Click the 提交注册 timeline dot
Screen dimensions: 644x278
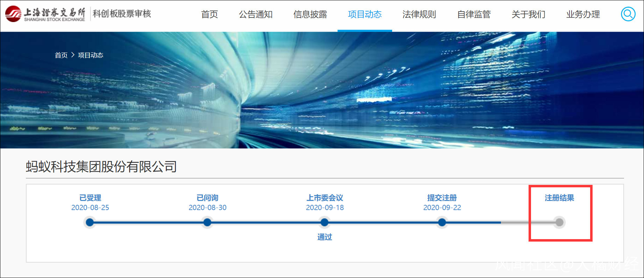[x=442, y=222]
